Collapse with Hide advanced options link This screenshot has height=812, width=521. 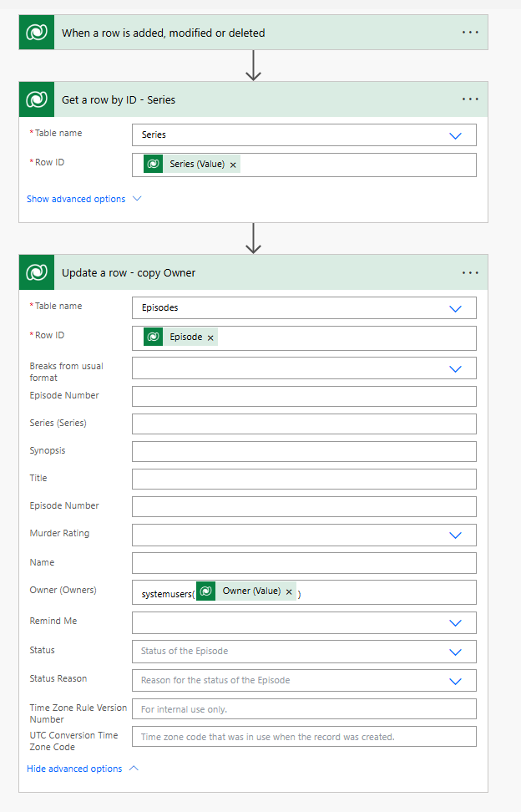click(83, 769)
